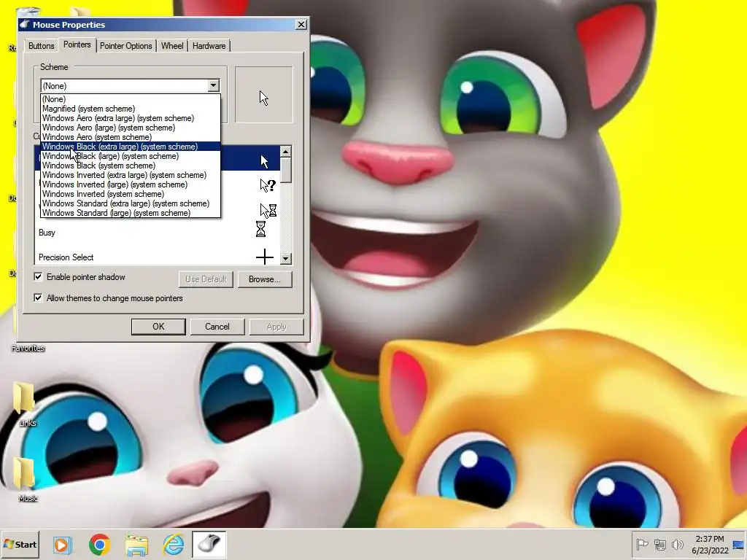Open Internet Explorer from taskbar
Image resolution: width=747 pixels, height=560 pixels.
point(174,544)
